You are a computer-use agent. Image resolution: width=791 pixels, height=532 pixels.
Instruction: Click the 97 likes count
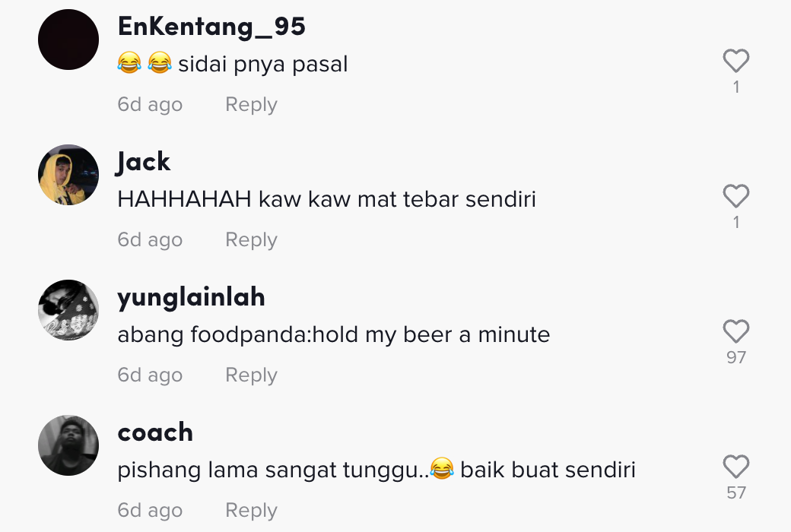(x=735, y=357)
